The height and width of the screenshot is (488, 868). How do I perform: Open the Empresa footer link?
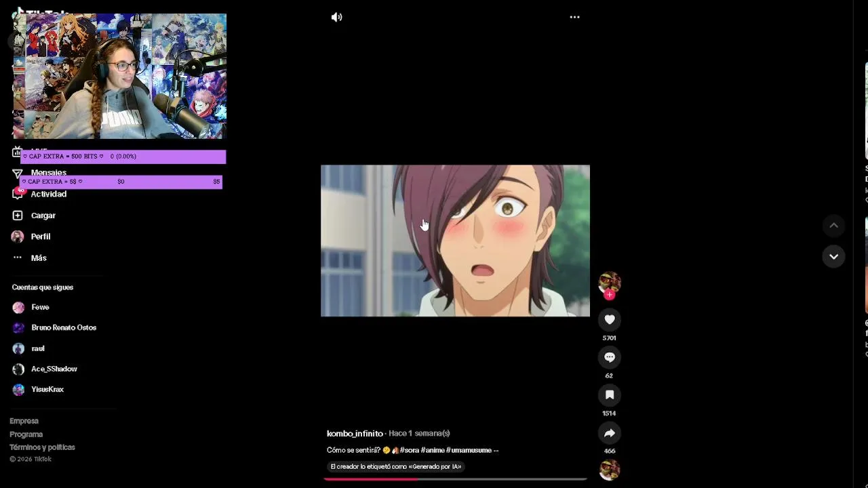pyautogui.click(x=24, y=421)
